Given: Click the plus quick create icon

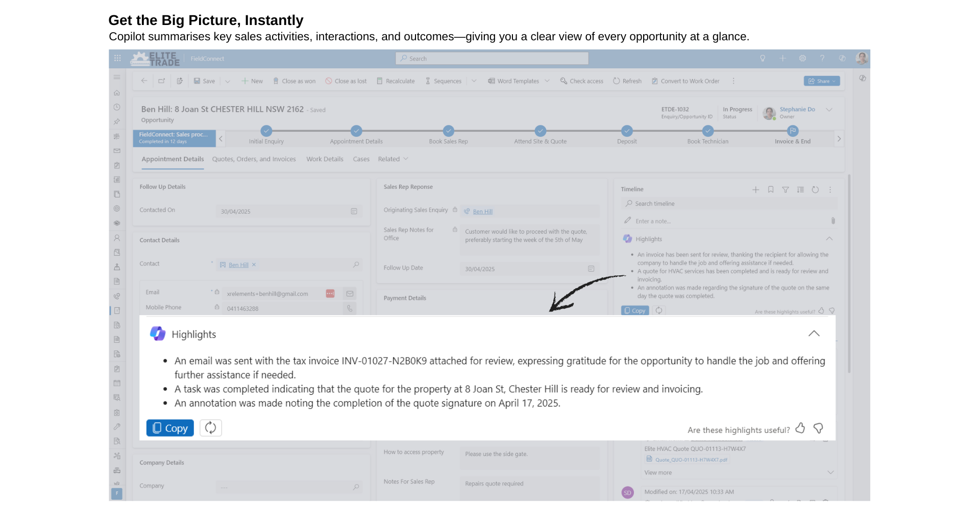Looking at the screenshot, I should coord(782,58).
